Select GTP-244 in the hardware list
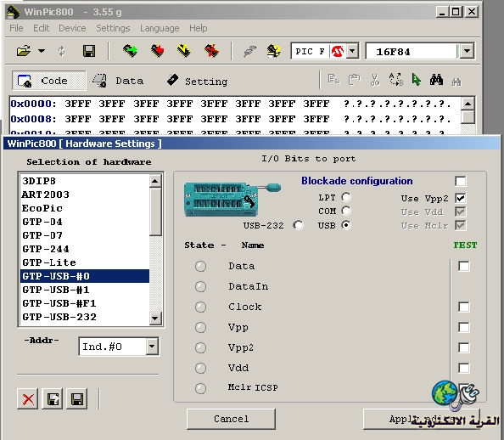The height and width of the screenshot is (440, 504). pos(85,249)
